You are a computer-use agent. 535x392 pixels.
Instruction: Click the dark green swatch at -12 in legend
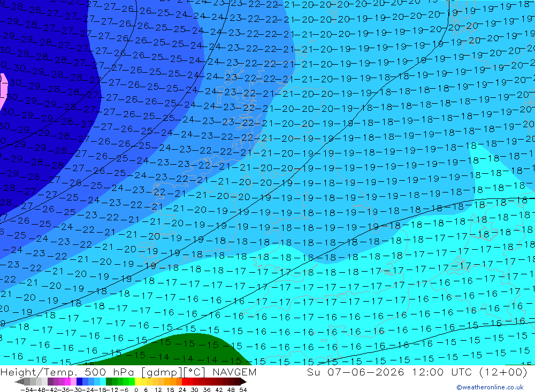point(109,381)
